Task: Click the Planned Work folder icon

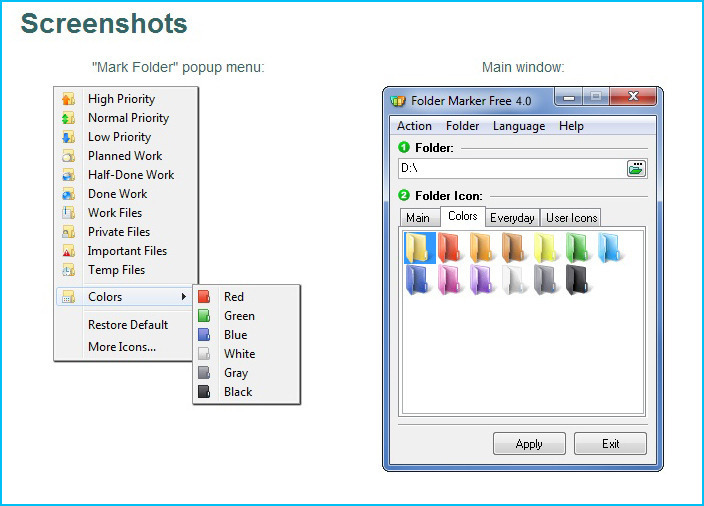Action: pyautogui.click(x=68, y=156)
